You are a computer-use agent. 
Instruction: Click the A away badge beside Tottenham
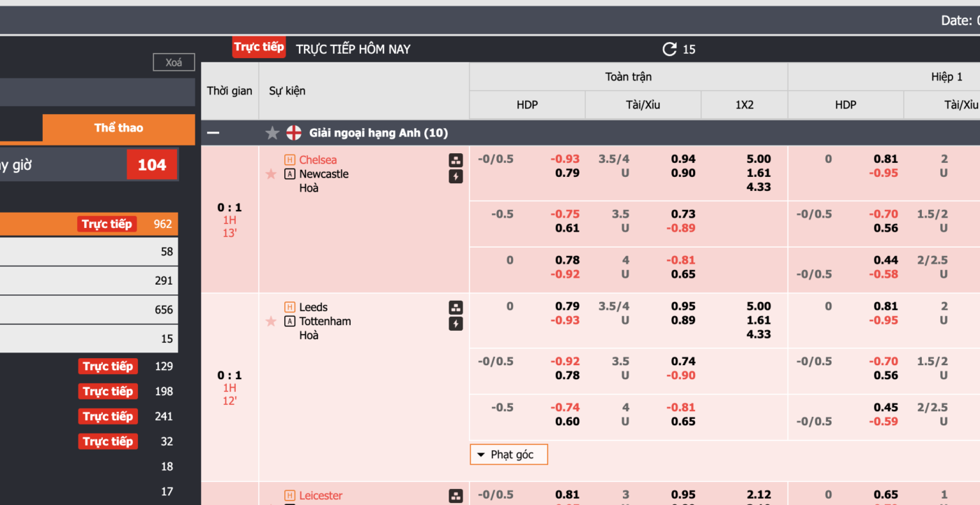coord(290,321)
